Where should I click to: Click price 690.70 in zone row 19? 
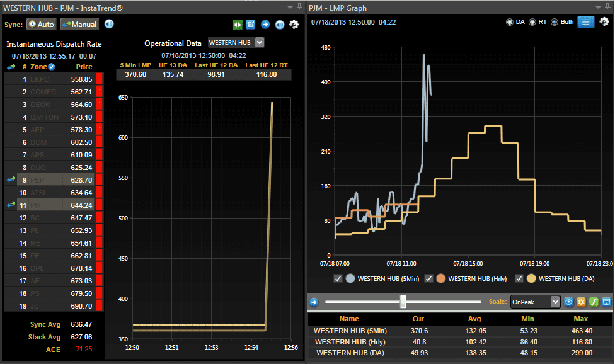[81, 306]
